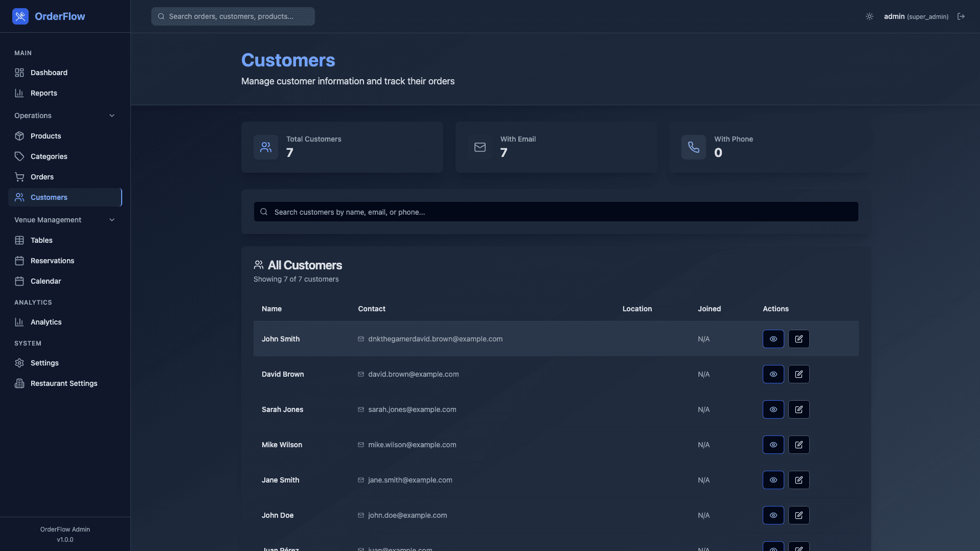
Task: Select Reports from the sidebar menu
Action: tap(44, 93)
